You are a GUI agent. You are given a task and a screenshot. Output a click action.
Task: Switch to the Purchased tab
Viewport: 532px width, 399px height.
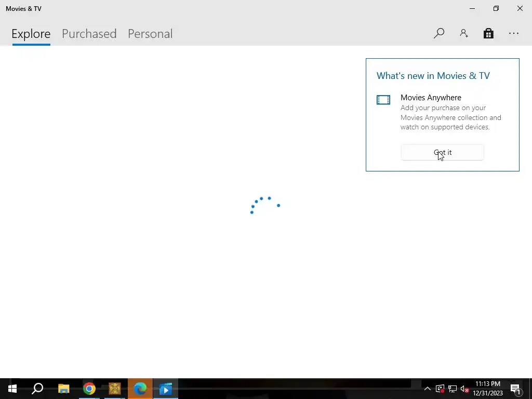tap(89, 34)
